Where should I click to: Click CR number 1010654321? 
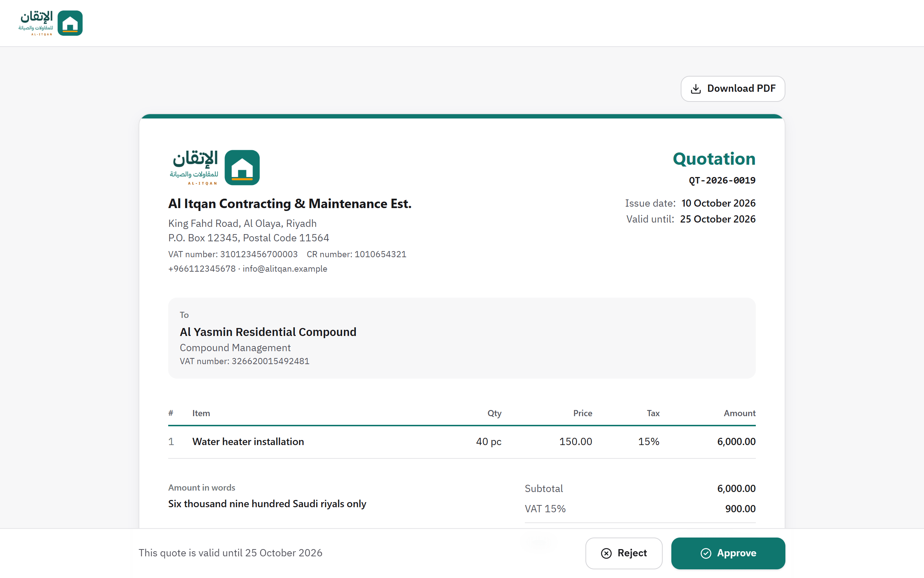[357, 254]
